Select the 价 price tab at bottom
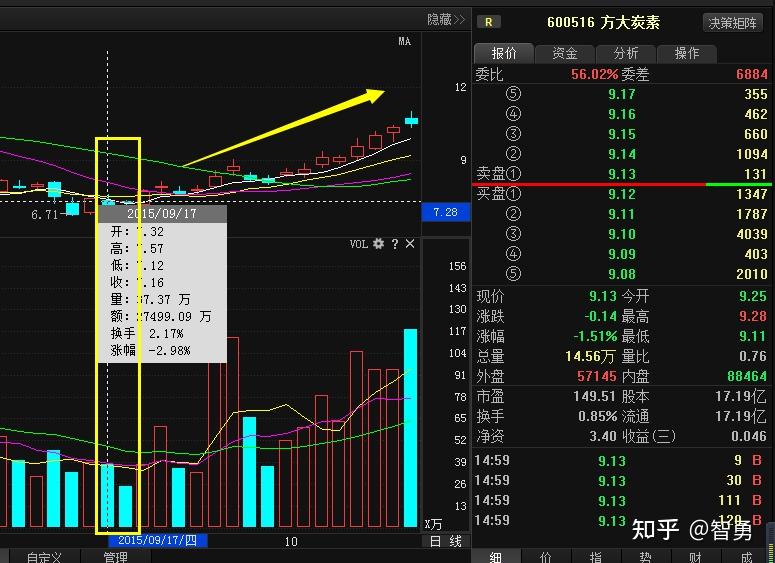 pos(545,556)
